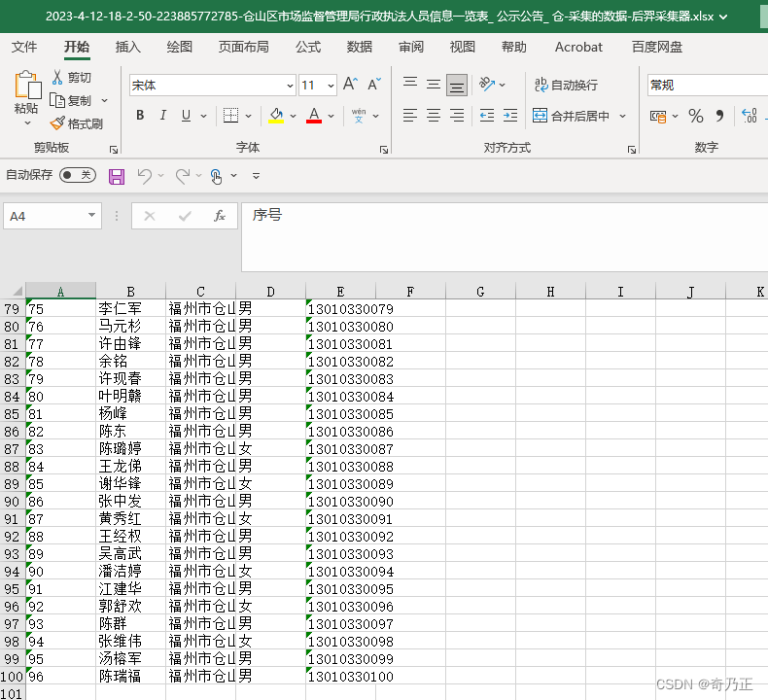Select column header E
The height and width of the screenshot is (700, 768).
pos(340,292)
